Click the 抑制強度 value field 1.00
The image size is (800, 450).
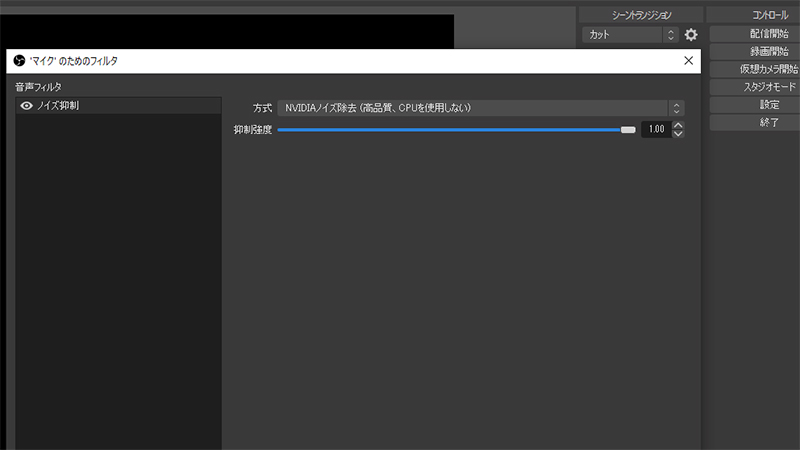pos(656,130)
